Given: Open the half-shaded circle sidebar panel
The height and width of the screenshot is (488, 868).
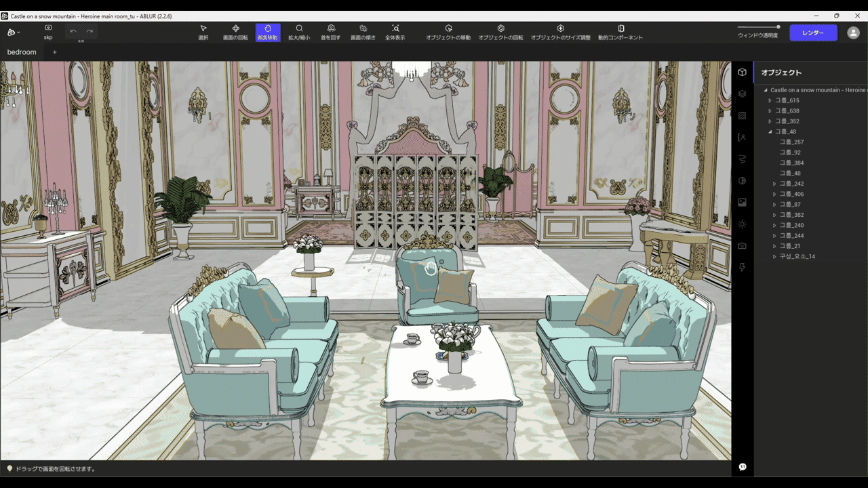Looking at the screenshot, I should click(x=743, y=181).
